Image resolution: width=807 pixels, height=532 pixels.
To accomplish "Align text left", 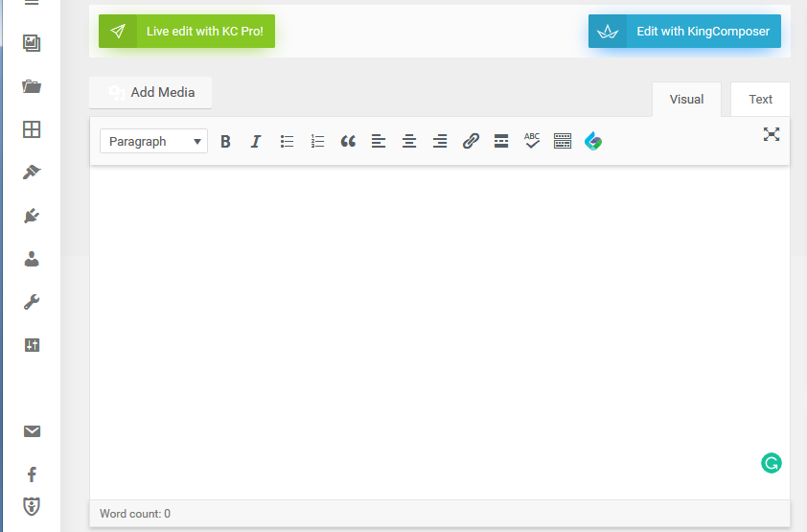I will click(379, 142).
